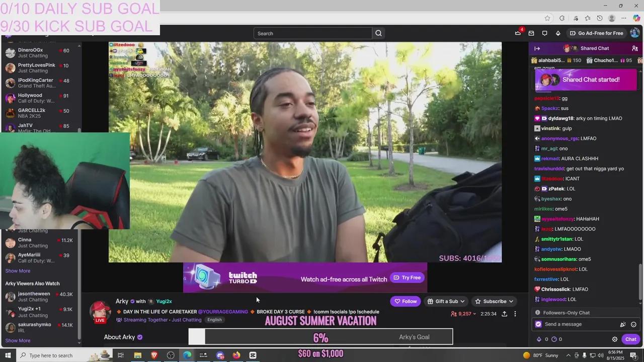Screen dimensions: 644x362
Task: Click the Send a message chat input
Action: [586, 324]
